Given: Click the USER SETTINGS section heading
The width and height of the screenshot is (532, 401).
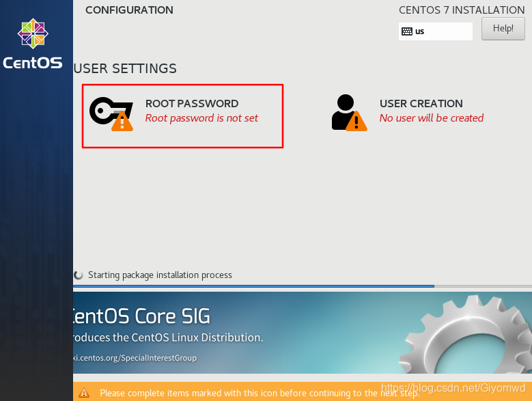Looking at the screenshot, I should pyautogui.click(x=125, y=68).
